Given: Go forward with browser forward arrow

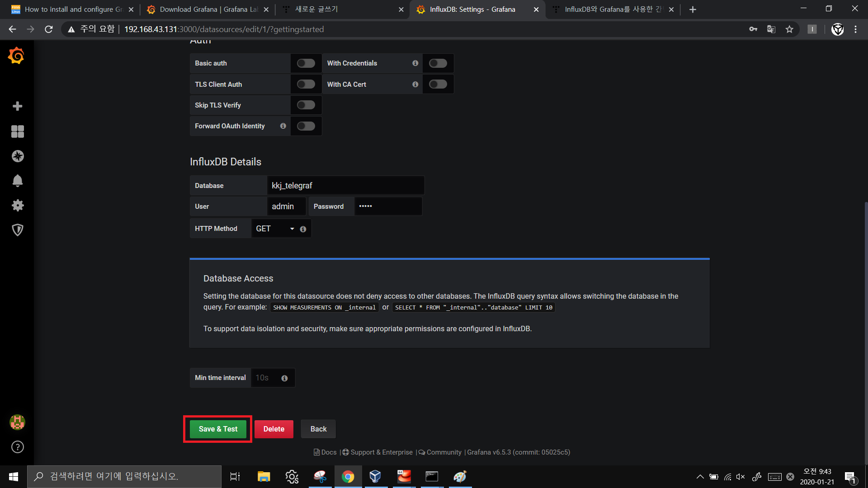Looking at the screenshot, I should tap(31, 29).
